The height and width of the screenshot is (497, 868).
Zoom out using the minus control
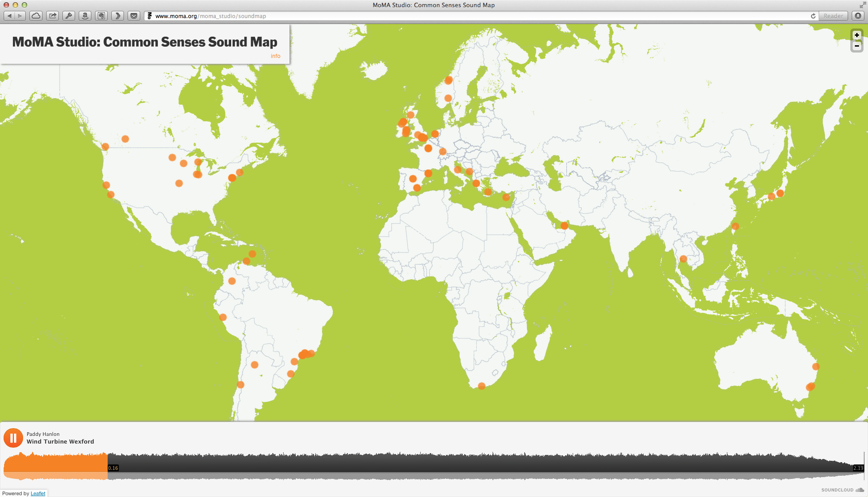point(856,46)
